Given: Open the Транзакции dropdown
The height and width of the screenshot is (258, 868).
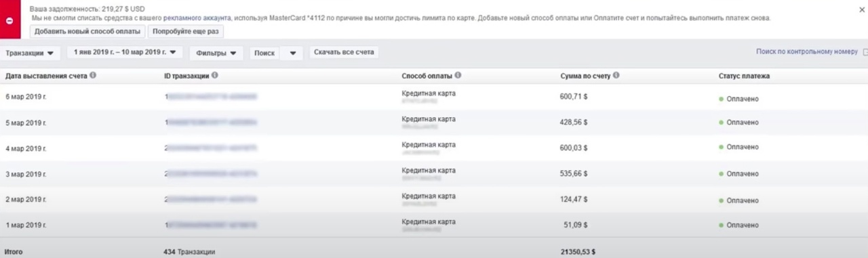Looking at the screenshot, I should (x=31, y=53).
